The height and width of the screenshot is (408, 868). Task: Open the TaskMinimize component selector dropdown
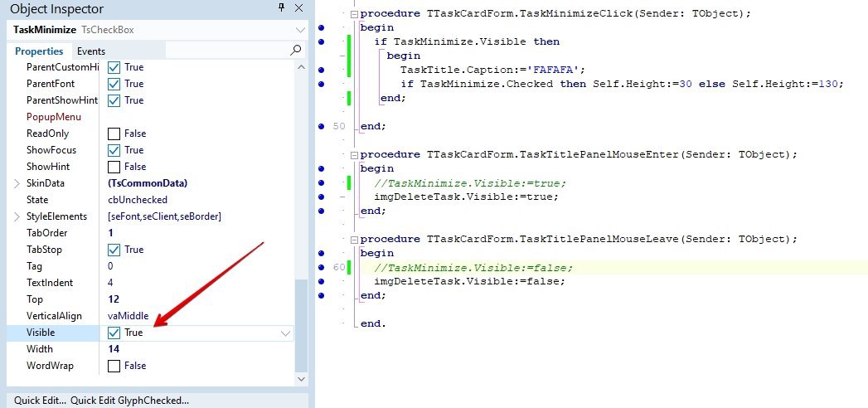[300, 30]
